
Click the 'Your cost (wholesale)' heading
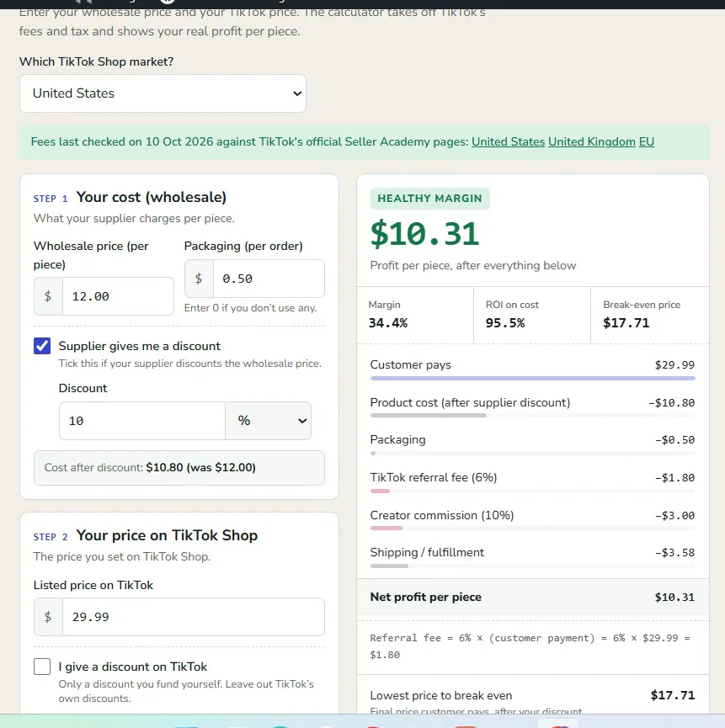tap(152, 197)
